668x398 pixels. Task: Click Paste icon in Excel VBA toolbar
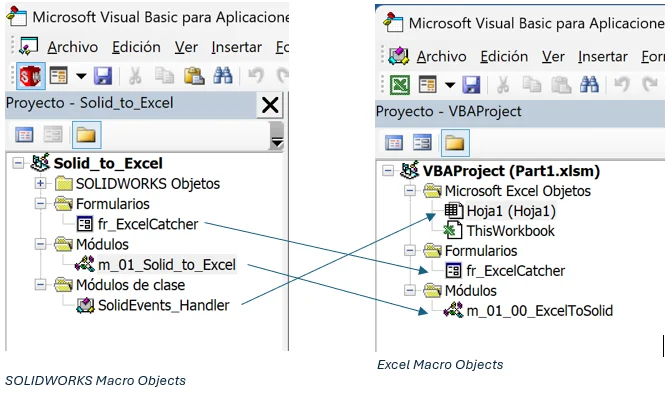[561, 84]
